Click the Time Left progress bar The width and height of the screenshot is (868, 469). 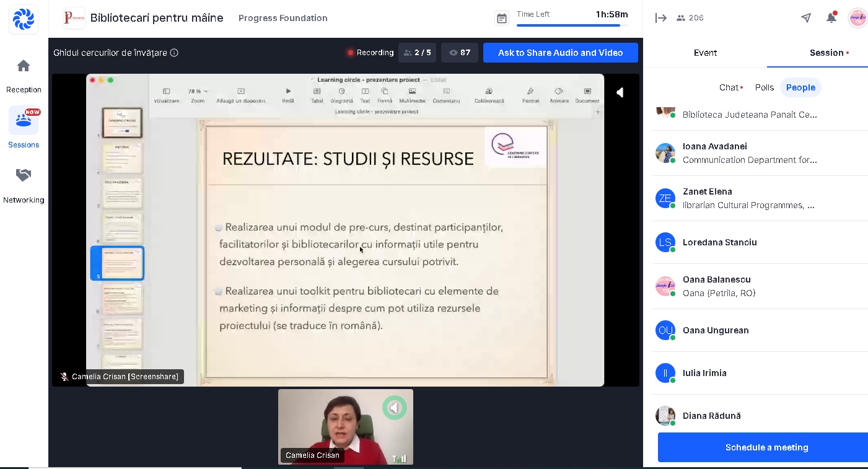coord(571,25)
